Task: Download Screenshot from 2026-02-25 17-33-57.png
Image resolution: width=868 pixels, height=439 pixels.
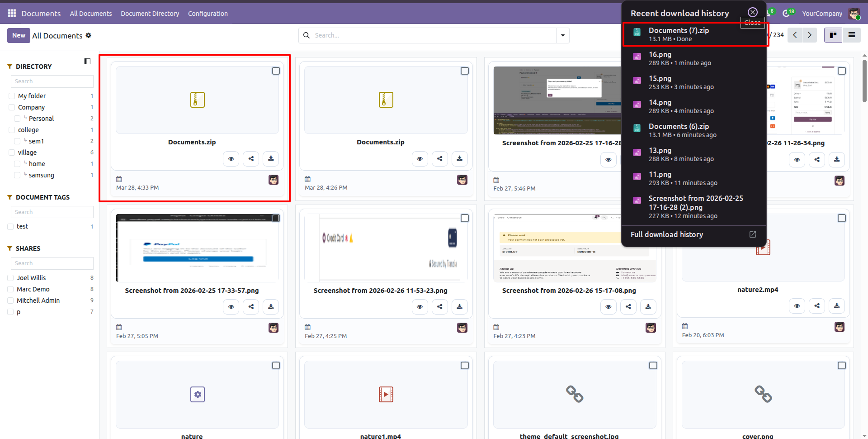Action: (271, 307)
